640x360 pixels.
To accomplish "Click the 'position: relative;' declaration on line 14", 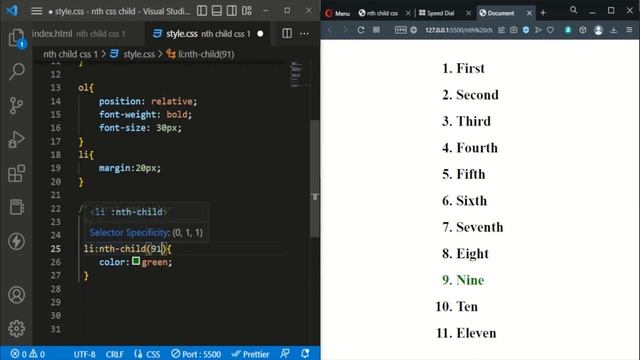I will point(148,101).
